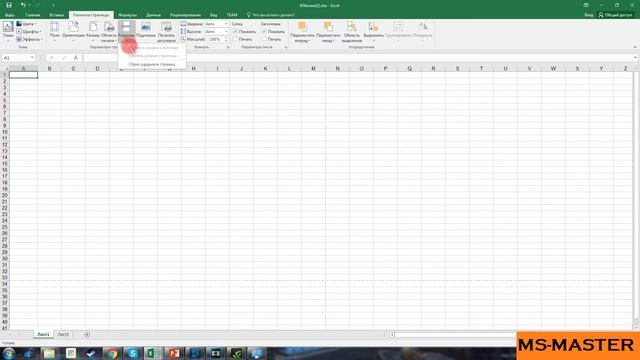Viewport: 640px width, 360px height.
Task: Click the Background (Подложка) button
Action: (146, 30)
